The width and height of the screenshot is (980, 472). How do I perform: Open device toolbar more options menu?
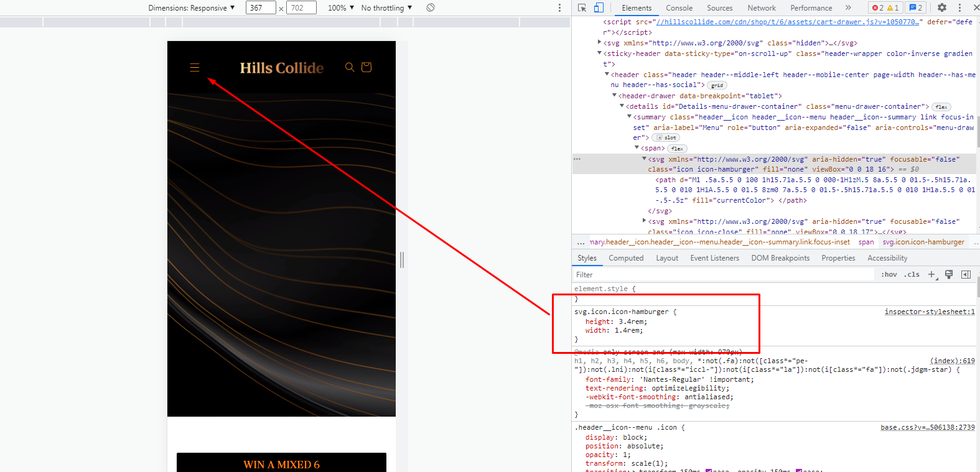point(559,7)
